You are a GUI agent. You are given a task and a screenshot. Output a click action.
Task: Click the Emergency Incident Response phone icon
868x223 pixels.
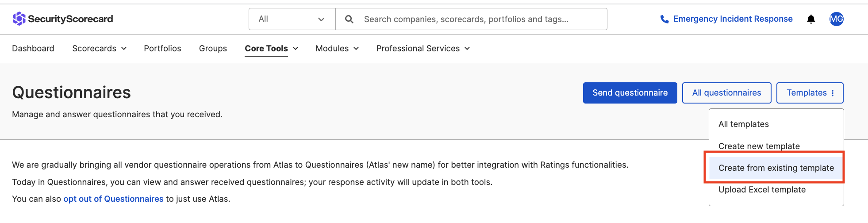[664, 19]
